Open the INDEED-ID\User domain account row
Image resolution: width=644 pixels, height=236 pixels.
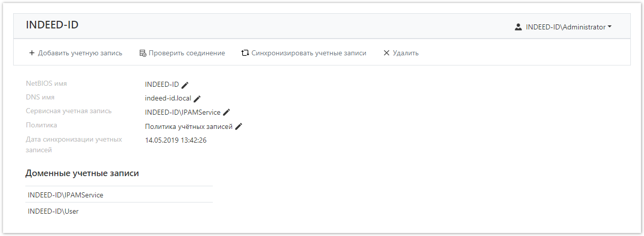coord(53,211)
